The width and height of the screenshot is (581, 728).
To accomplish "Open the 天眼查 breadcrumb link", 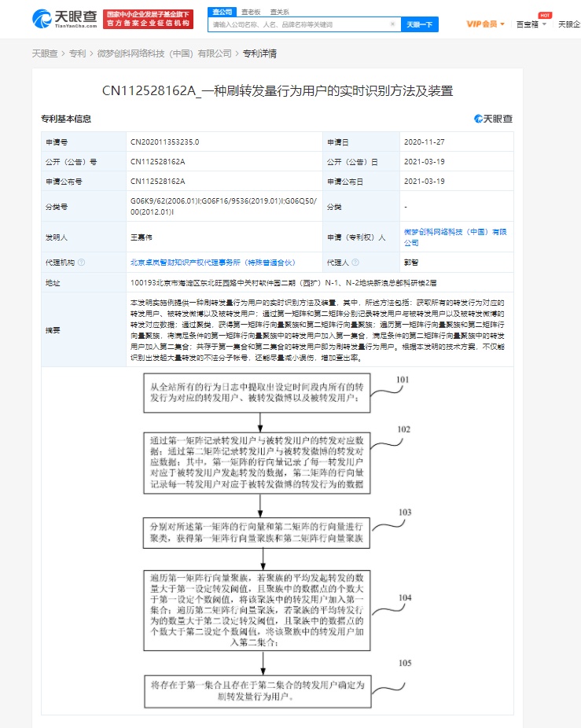I will click(45, 53).
